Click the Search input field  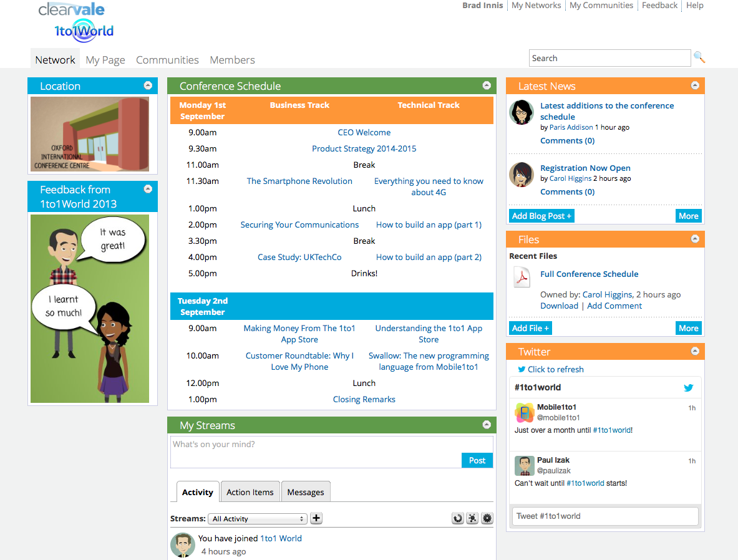609,58
